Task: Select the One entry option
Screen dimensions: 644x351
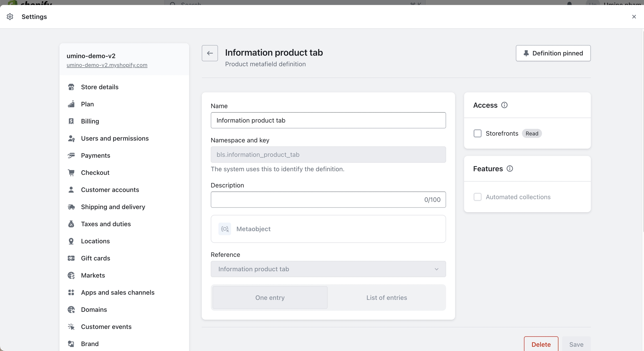Action: (x=270, y=298)
